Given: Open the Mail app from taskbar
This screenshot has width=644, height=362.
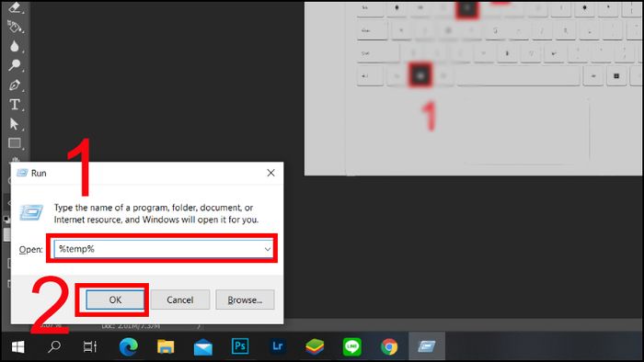Looking at the screenshot, I should point(203,346).
